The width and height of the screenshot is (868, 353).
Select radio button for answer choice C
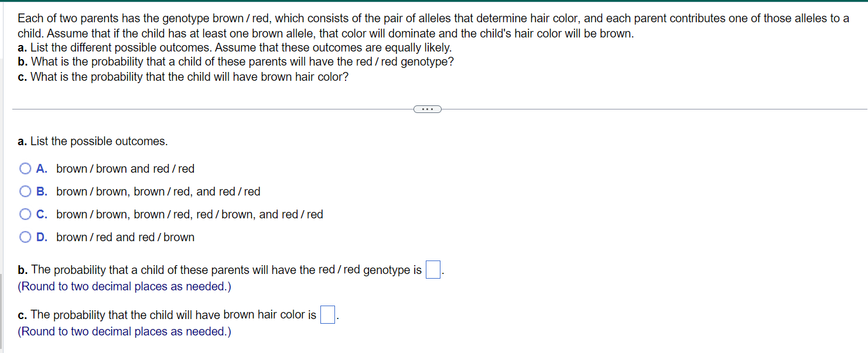[x=25, y=214]
